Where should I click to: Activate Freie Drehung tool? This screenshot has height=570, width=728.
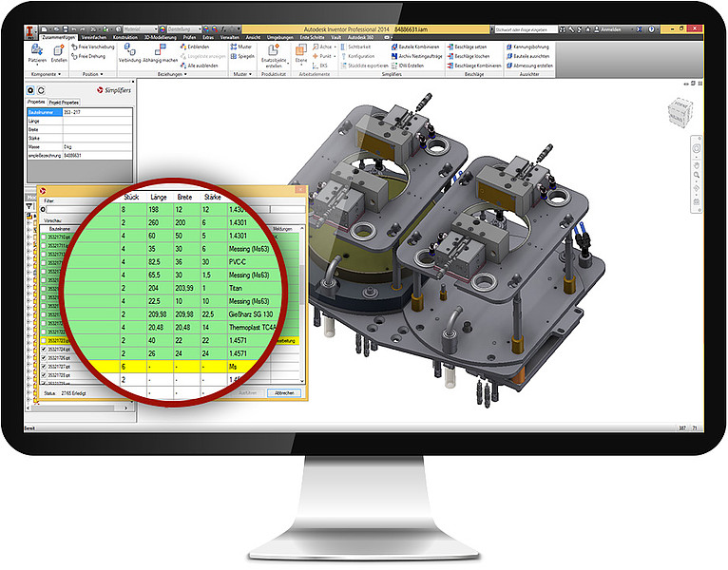coord(88,56)
